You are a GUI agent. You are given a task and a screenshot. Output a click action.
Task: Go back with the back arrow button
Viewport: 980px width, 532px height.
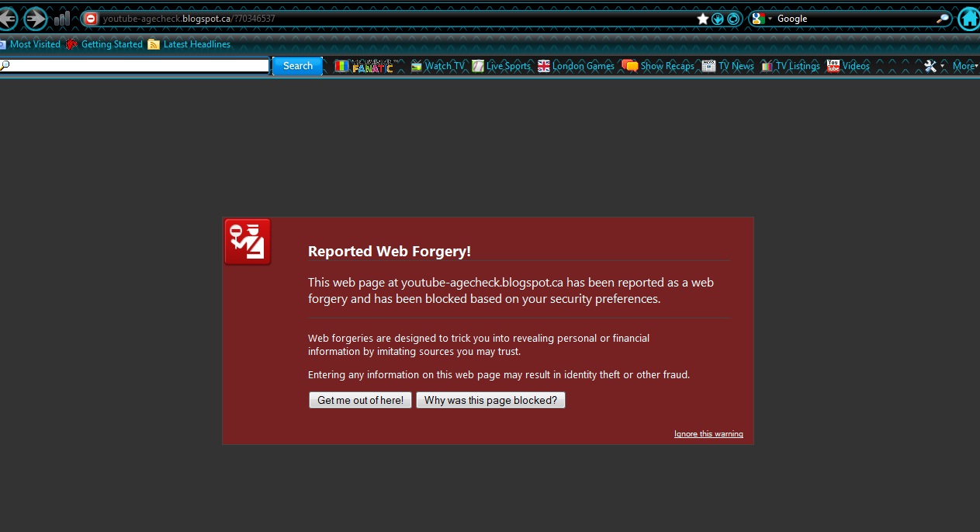(x=7, y=19)
